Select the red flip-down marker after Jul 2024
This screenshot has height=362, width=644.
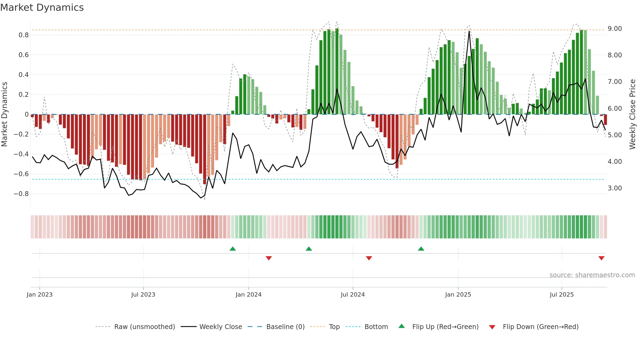click(369, 258)
